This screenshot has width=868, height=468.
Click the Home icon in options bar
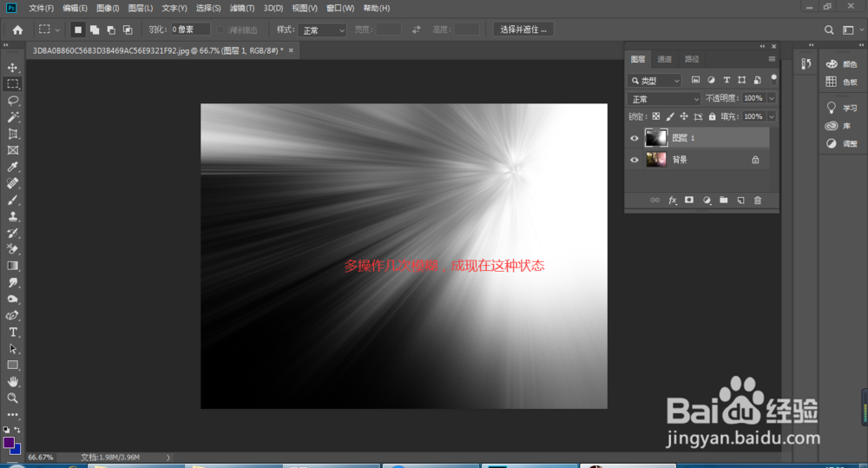17,30
